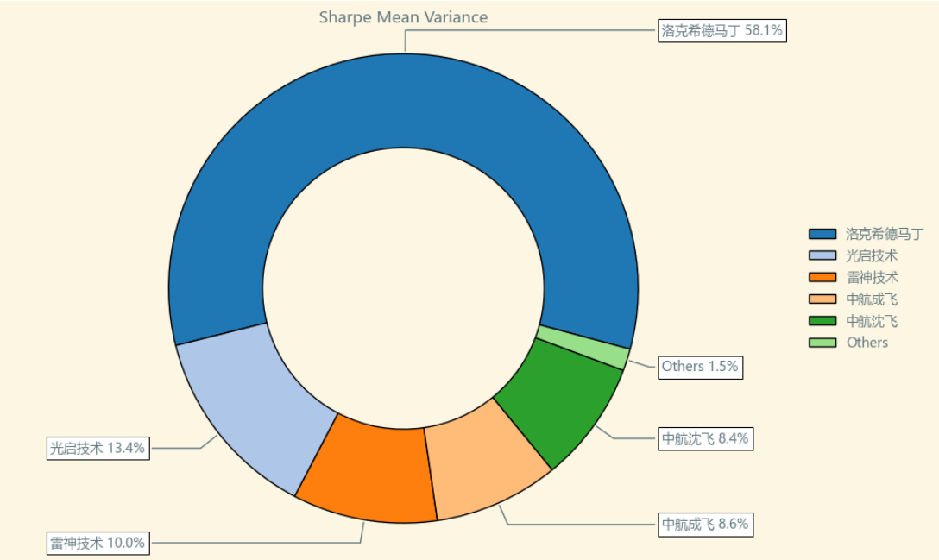Click the Others light green legend swatch
This screenshot has width=939, height=560.
pyautogui.click(x=822, y=343)
